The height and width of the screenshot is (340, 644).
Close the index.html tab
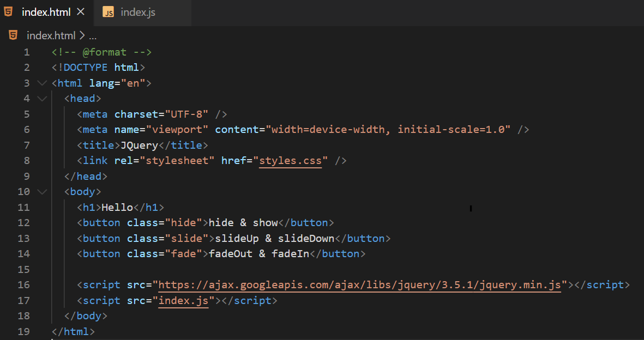click(x=81, y=12)
